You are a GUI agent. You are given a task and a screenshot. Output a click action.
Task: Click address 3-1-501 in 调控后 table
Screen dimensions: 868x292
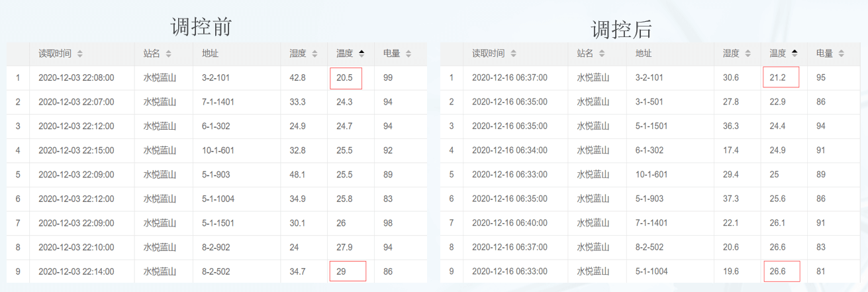(651, 102)
